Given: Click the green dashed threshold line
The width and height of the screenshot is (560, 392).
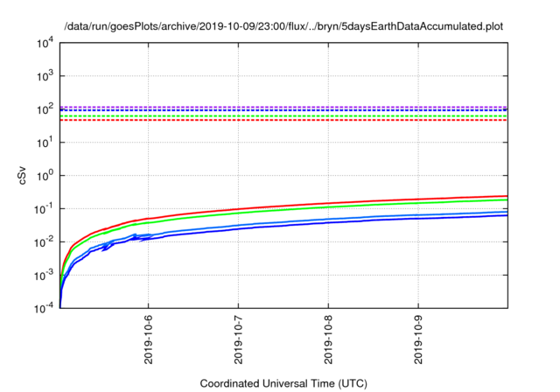Looking at the screenshot, I should (x=283, y=116).
